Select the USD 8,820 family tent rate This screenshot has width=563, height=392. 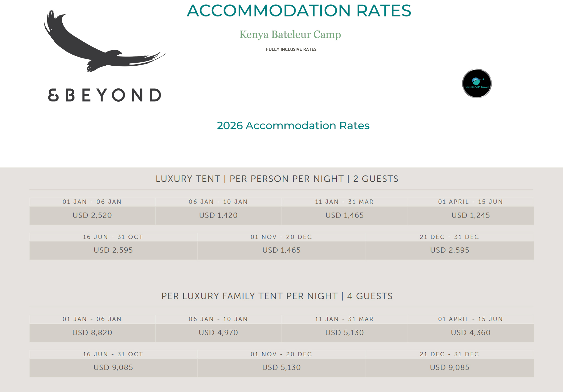92,333
